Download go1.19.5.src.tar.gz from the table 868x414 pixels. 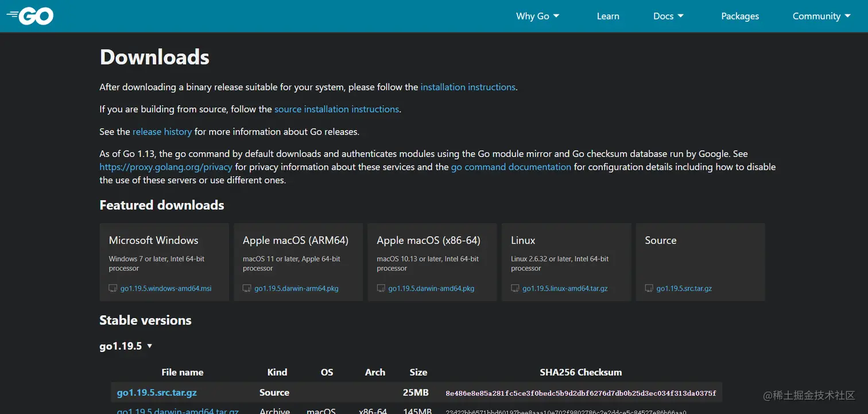(157, 393)
